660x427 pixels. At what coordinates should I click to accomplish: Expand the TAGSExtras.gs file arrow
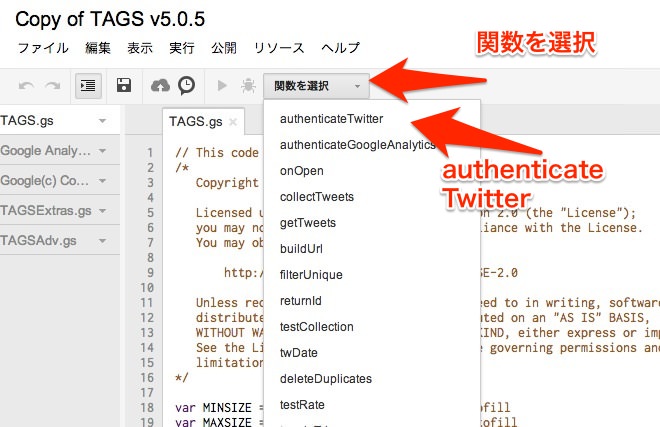click(102, 210)
